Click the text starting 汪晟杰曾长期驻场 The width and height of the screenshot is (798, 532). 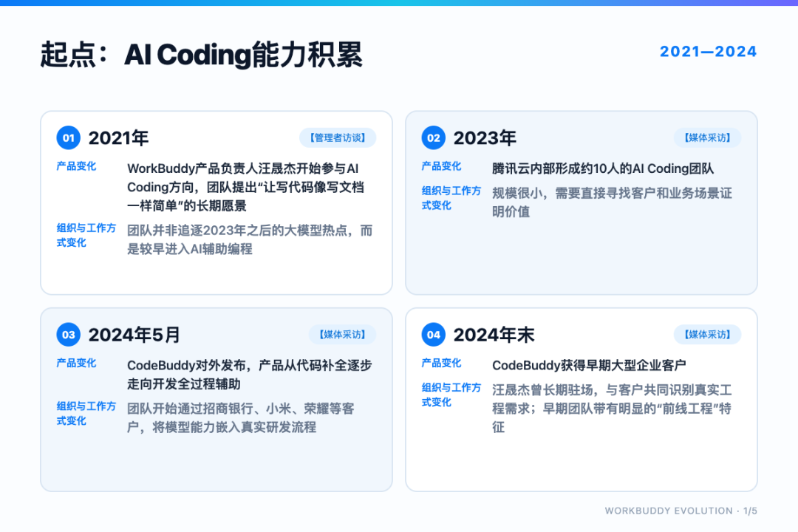[x=612, y=409]
